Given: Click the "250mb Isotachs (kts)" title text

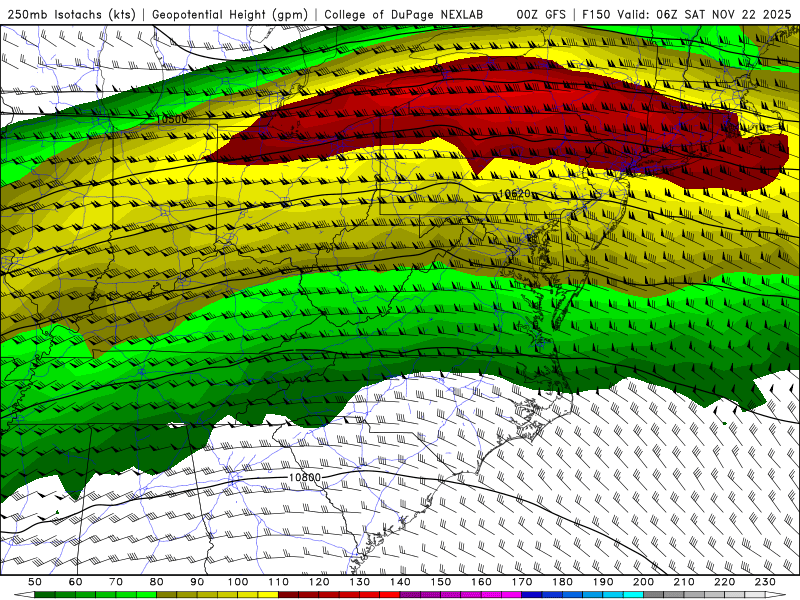Looking at the screenshot, I should [72, 14].
